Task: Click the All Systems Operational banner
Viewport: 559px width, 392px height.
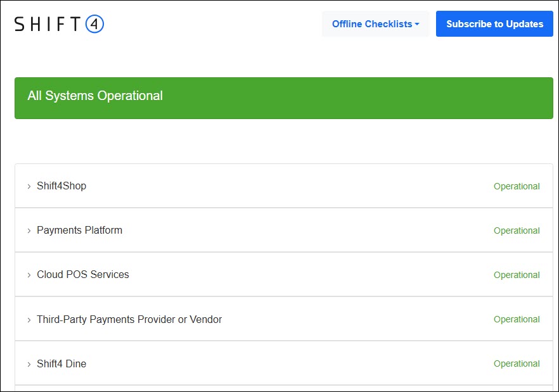Action: [x=284, y=98]
